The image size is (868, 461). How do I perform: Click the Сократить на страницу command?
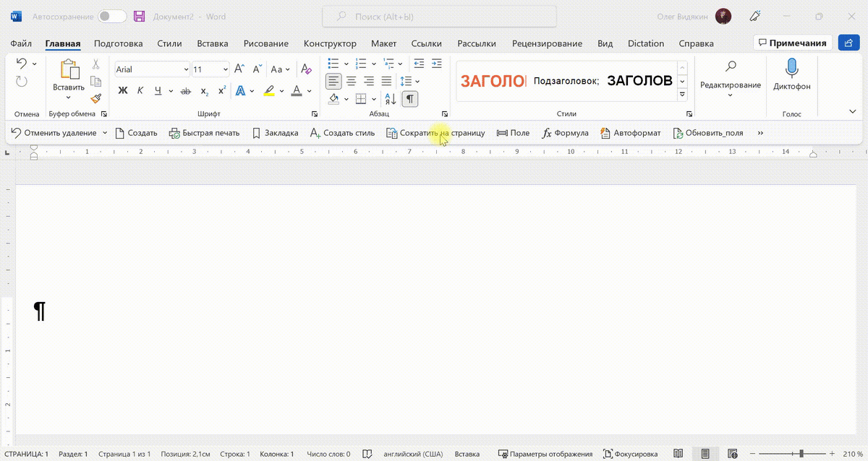437,133
